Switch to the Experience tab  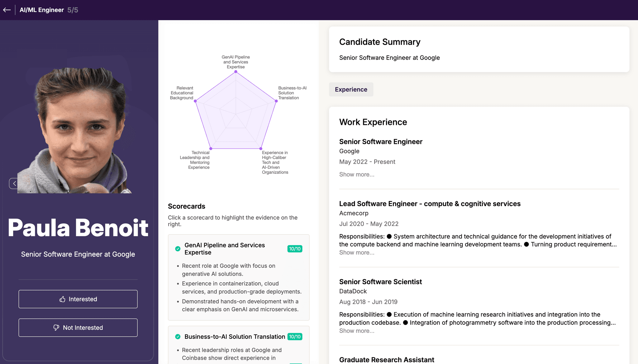(x=351, y=89)
